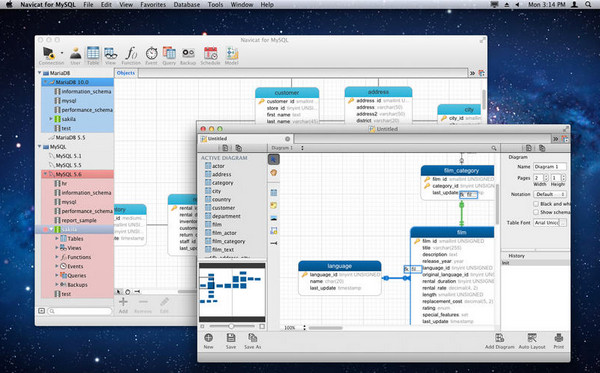Screen dimensions: 600x373
Task: Open Spotlight search in the menu bar
Action: click(x=588, y=5)
